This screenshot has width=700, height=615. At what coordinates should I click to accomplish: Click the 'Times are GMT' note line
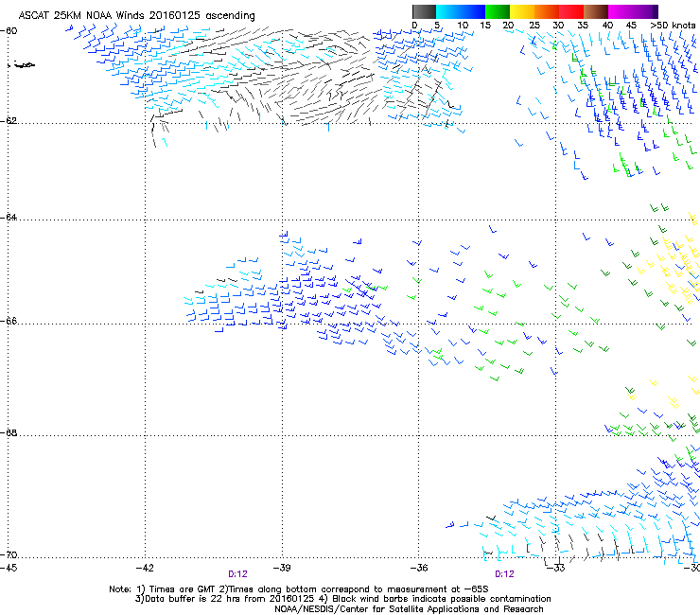[299, 589]
